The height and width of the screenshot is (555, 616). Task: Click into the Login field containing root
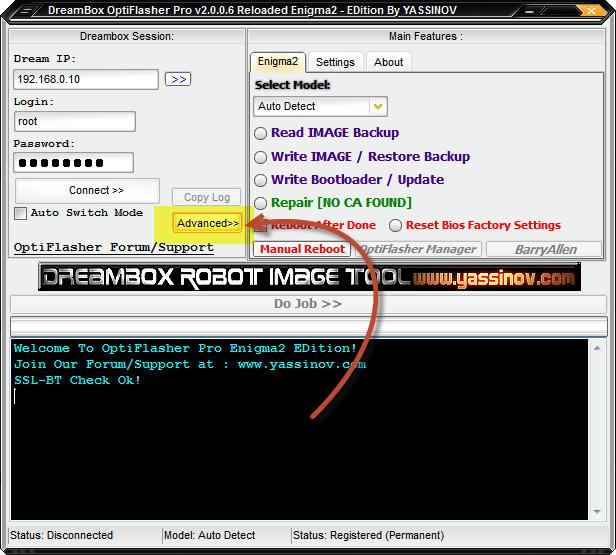74,121
